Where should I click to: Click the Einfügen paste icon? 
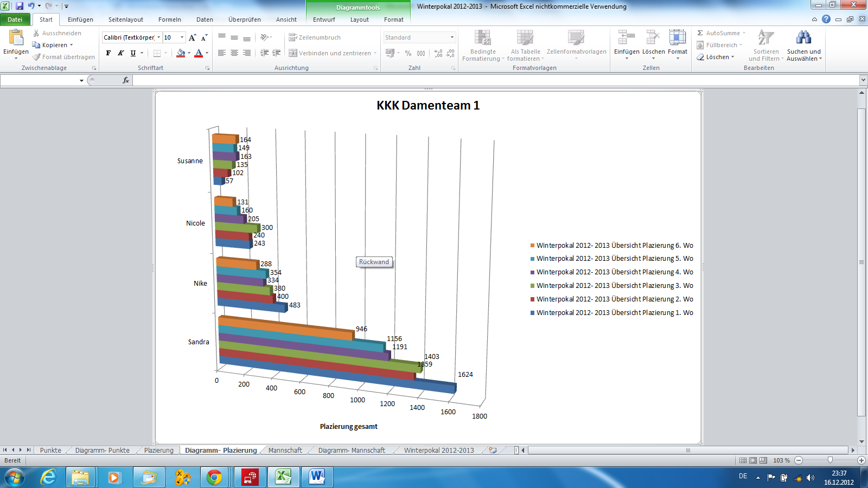pos(16,38)
